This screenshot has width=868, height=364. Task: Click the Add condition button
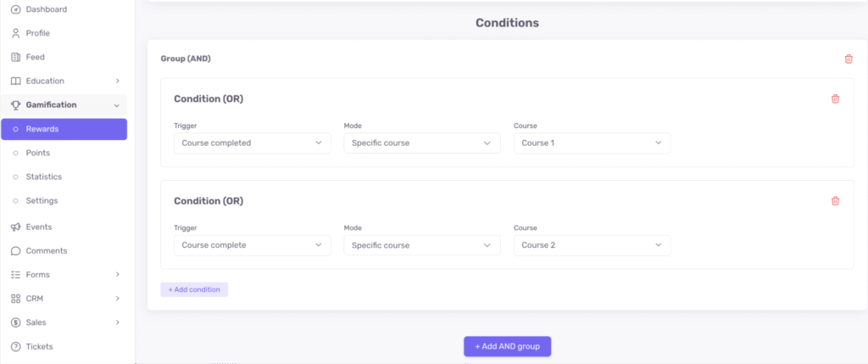point(194,289)
